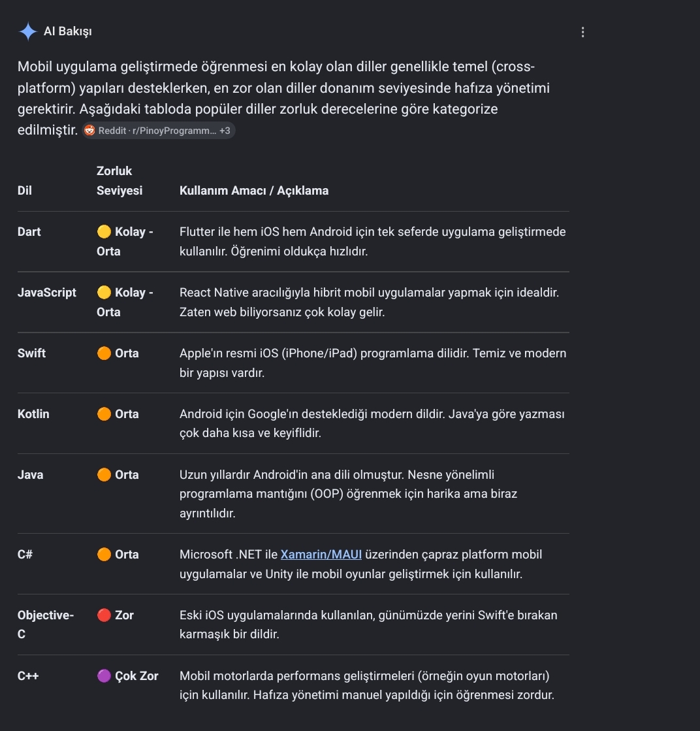Select the Objective-C language name cell

pos(46,625)
